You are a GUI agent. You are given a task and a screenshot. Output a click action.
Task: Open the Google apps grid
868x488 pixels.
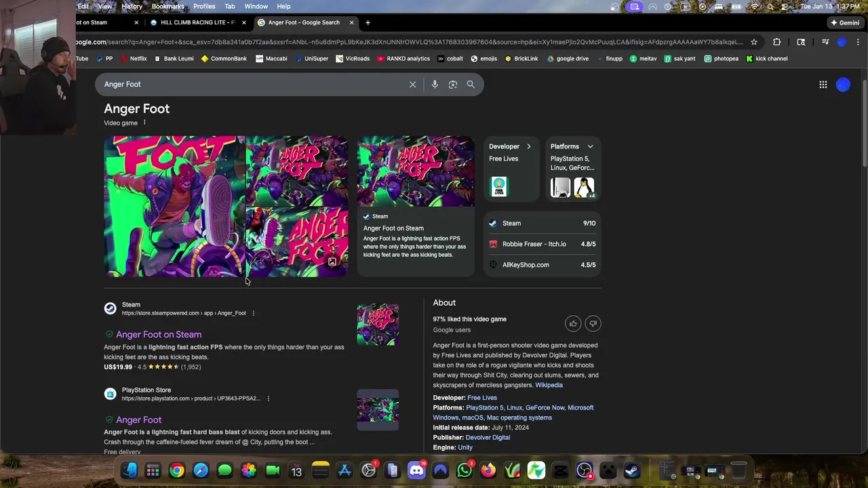pyautogui.click(x=823, y=85)
